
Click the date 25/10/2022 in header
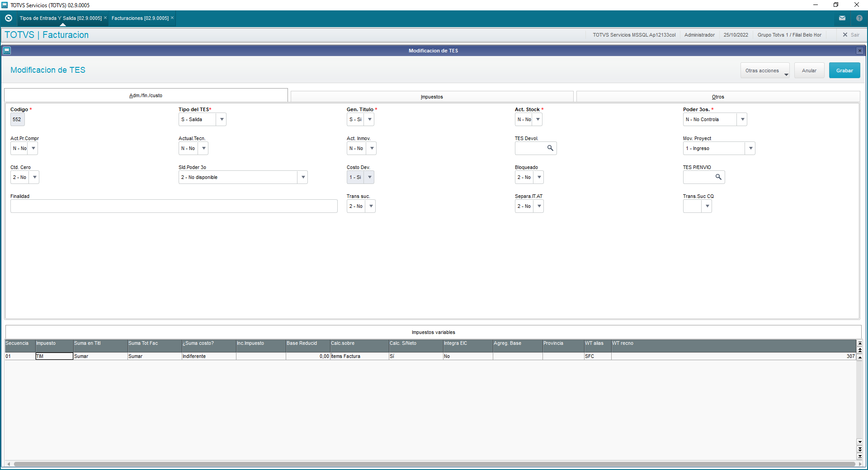(736, 35)
